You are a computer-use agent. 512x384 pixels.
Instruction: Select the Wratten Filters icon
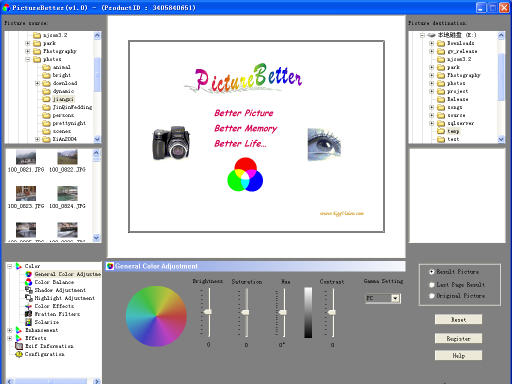tap(29, 314)
